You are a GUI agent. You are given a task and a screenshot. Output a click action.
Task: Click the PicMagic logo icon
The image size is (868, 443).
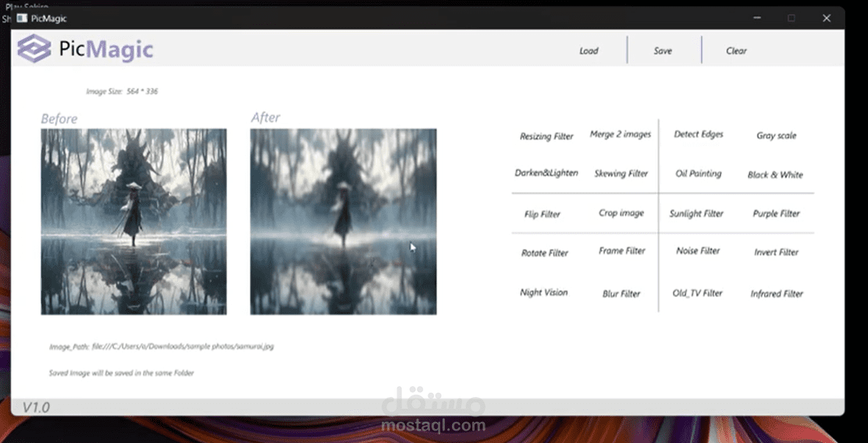pos(34,48)
